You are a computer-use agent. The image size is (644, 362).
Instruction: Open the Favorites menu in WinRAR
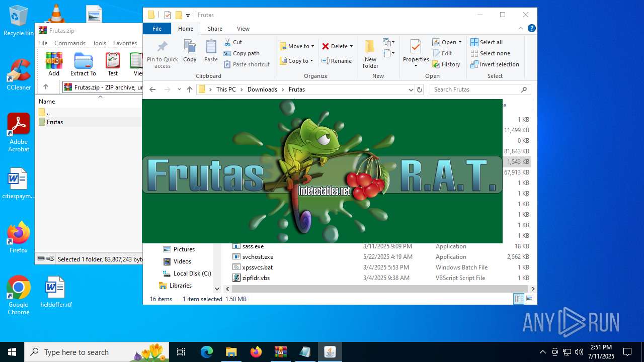point(125,43)
